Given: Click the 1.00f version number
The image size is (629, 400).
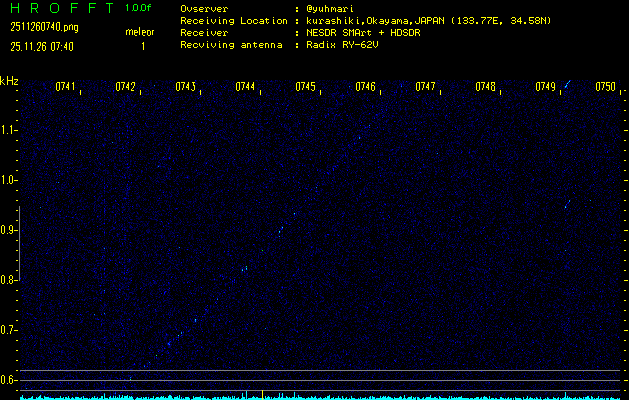Looking at the screenshot, I should [x=139, y=8].
